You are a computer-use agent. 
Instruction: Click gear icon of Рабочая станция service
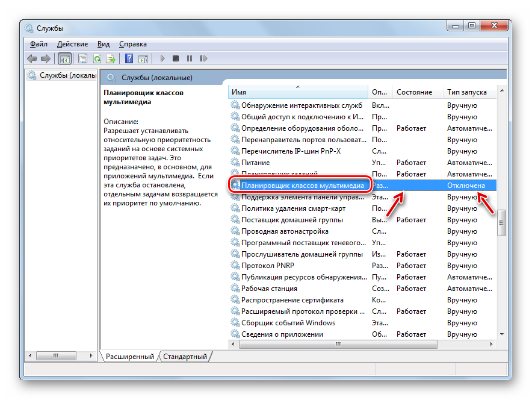click(x=235, y=289)
